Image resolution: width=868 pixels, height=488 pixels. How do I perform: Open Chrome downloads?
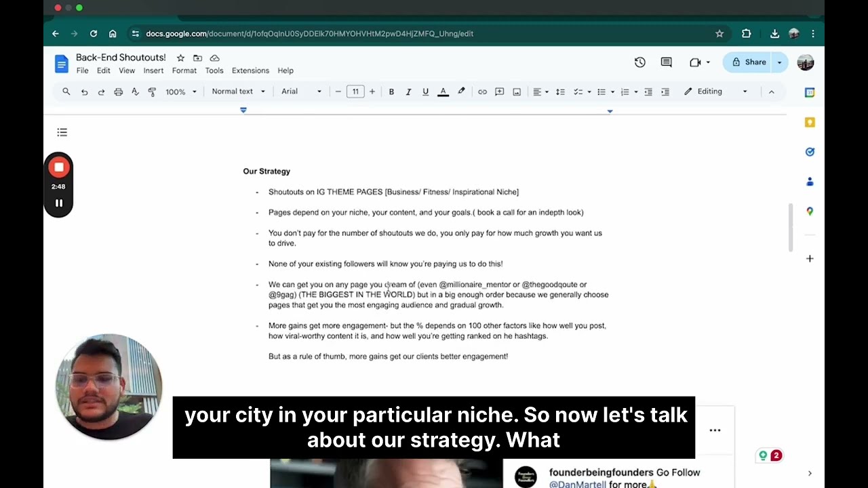[x=774, y=34]
